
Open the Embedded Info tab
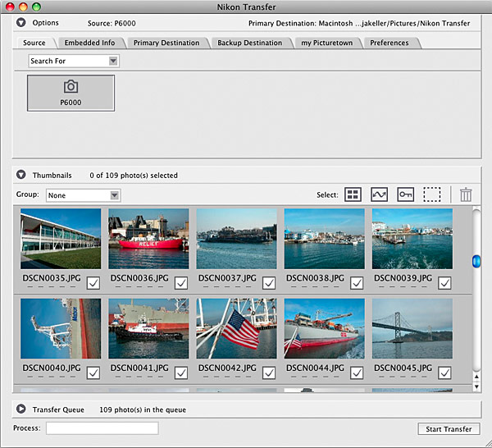pyautogui.click(x=89, y=43)
